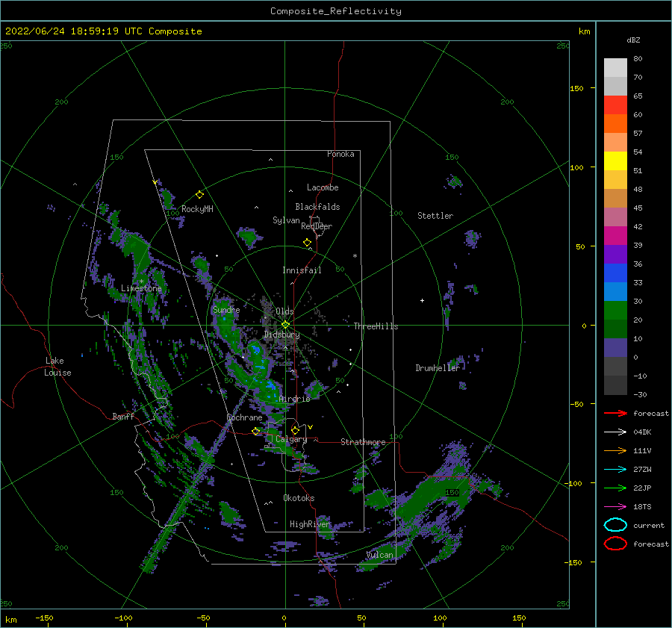This screenshot has width=672, height=628.
Task: Choose the blue 33–36 dBZ swatch
Action: pos(615,273)
